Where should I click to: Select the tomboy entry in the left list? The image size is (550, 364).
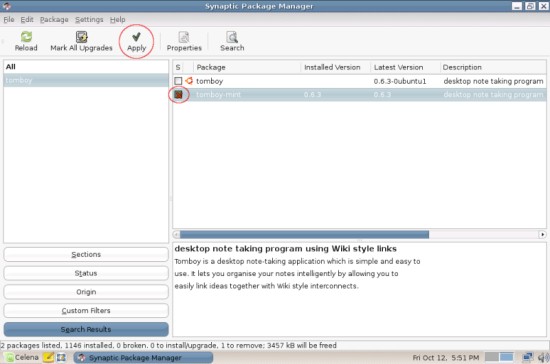point(86,80)
